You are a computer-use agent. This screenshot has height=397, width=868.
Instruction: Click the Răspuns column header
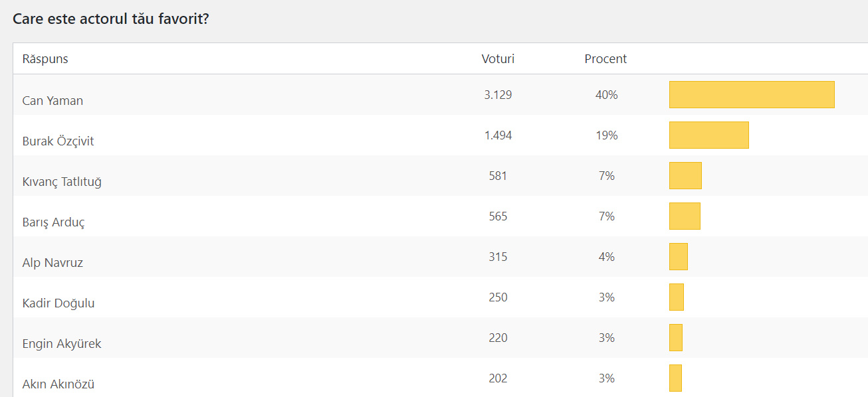pos(45,59)
